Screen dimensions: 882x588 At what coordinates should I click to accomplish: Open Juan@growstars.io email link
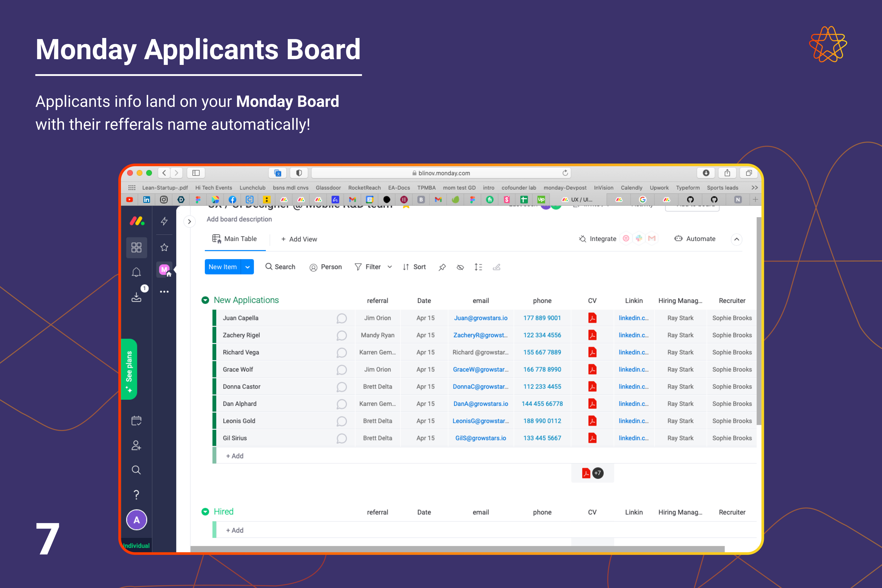480,318
